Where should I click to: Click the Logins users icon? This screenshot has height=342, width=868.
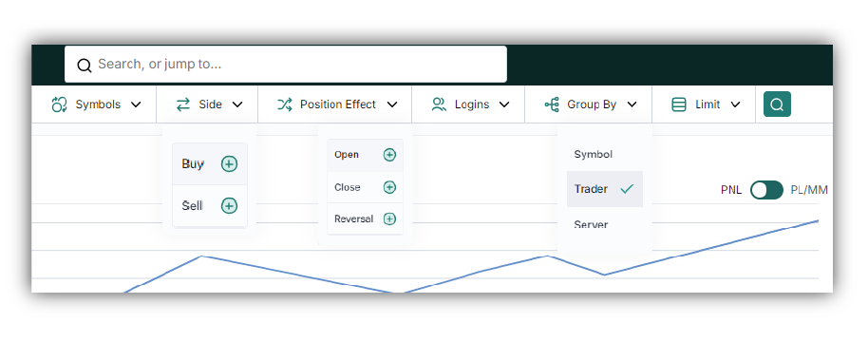tap(439, 104)
